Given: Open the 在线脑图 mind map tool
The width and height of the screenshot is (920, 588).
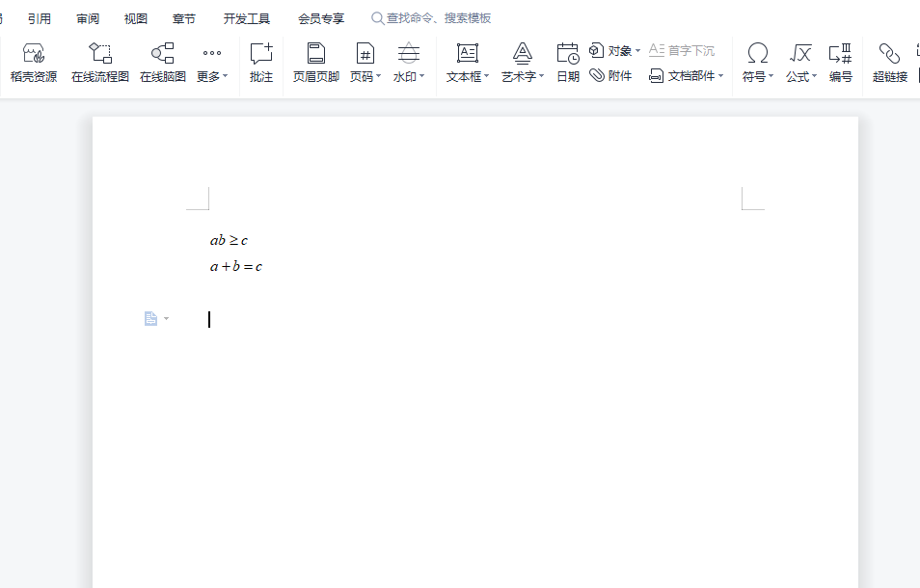Looking at the screenshot, I should point(163,63).
